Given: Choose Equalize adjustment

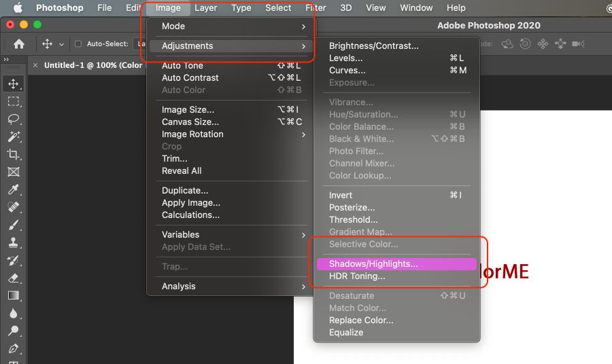Looking at the screenshot, I should click(396, 333).
